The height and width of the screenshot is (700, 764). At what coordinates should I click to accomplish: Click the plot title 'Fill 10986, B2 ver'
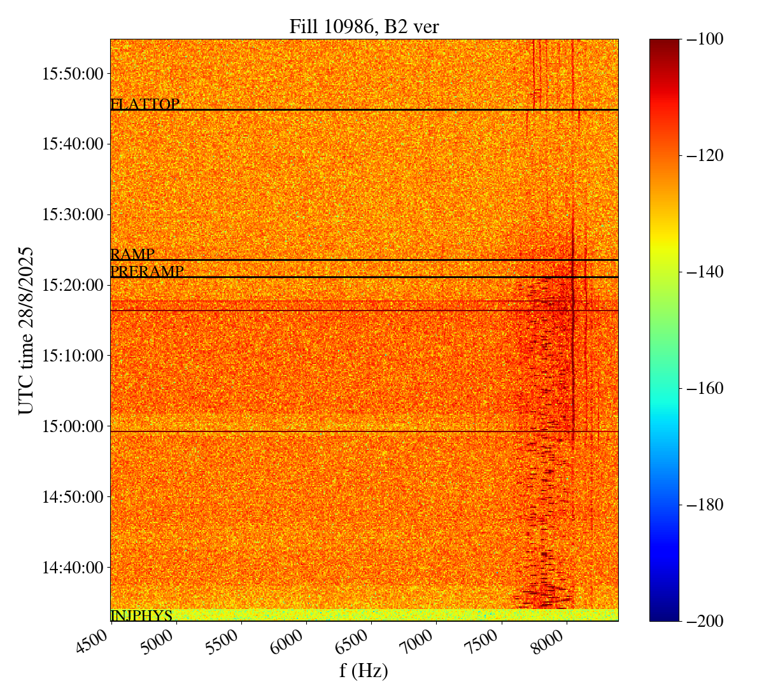364,27
